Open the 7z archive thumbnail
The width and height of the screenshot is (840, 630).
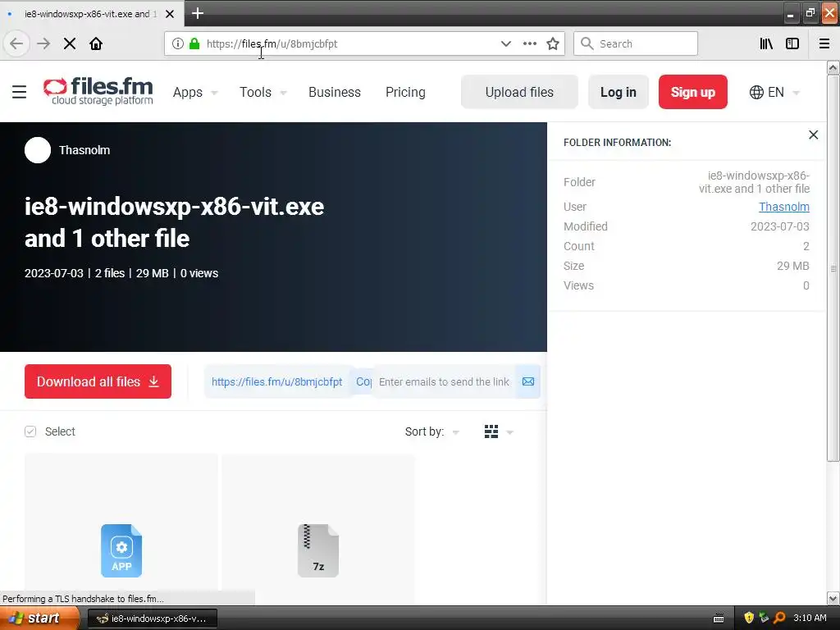click(318, 550)
